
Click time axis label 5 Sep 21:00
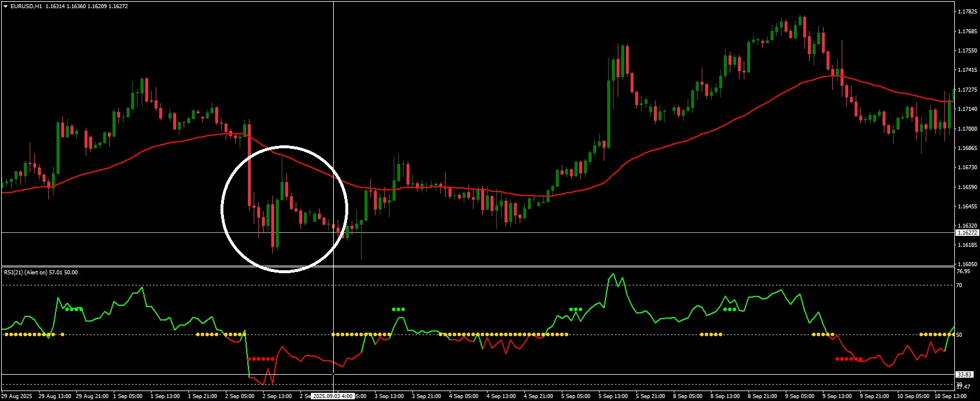click(651, 396)
